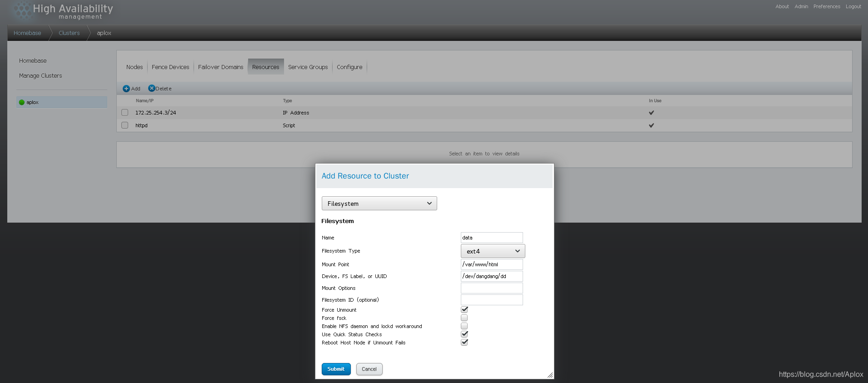Image resolution: width=868 pixels, height=383 pixels.
Task: Open Manage Clusters in the sidebar
Action: 40,75
